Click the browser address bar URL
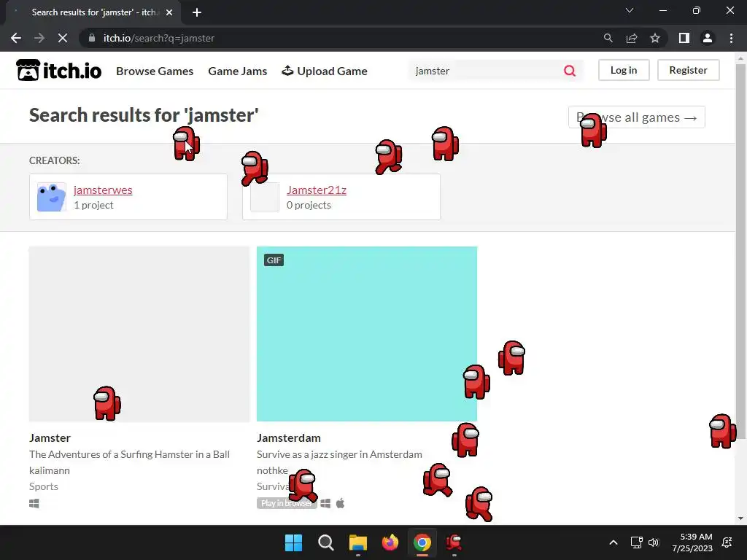 click(x=158, y=38)
